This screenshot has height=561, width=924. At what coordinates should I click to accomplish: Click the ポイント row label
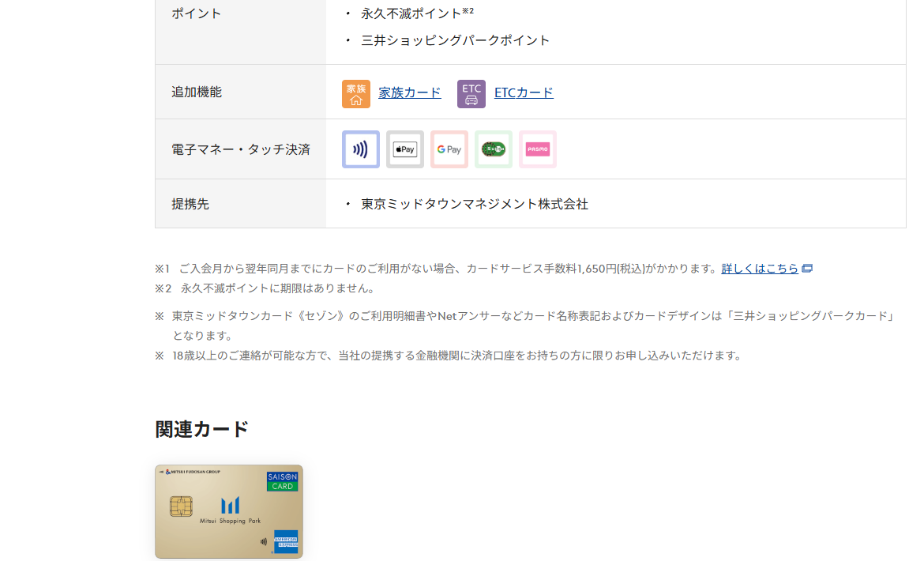tap(197, 13)
